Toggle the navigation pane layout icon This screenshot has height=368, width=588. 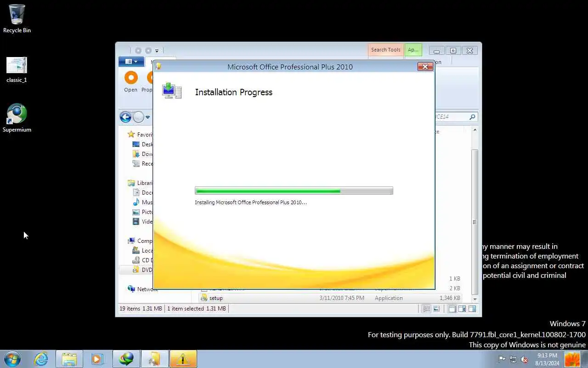tap(452, 309)
